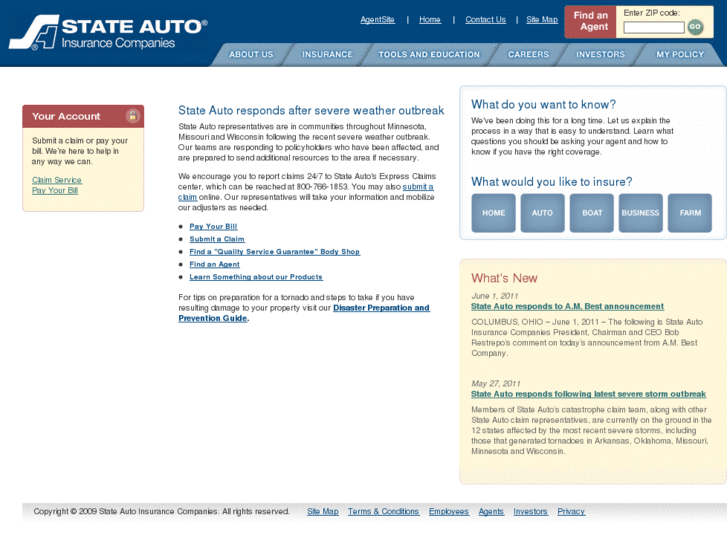The width and height of the screenshot is (727, 545).
Task: Click the bulleted Pay Your Bill link
Action: click(213, 226)
